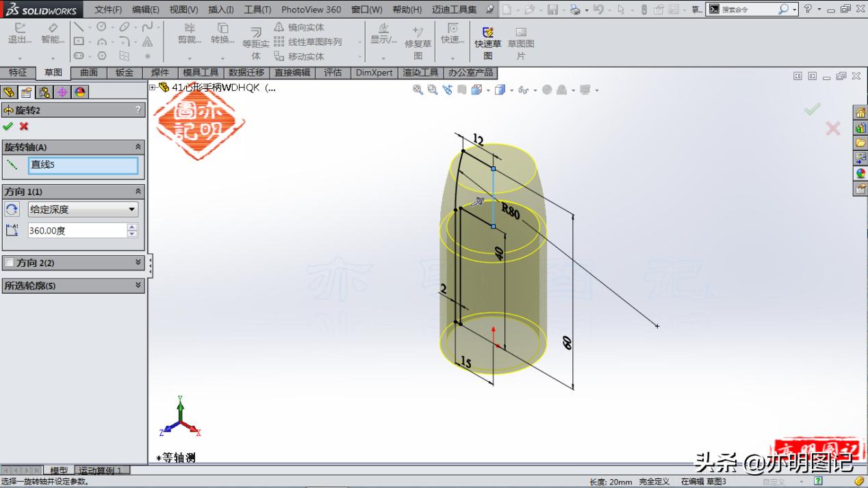Switch to the 特征 CommandManager tab
The height and width of the screenshot is (488, 868).
point(19,73)
